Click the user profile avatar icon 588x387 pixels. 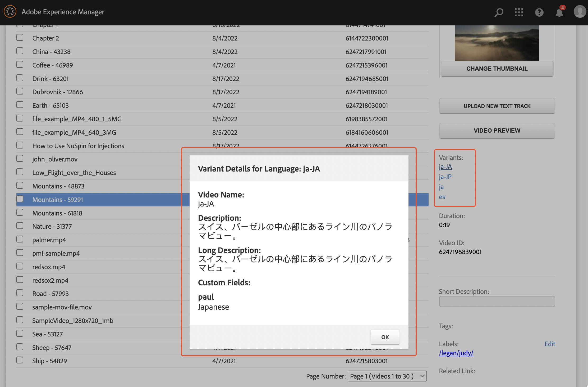tap(579, 12)
